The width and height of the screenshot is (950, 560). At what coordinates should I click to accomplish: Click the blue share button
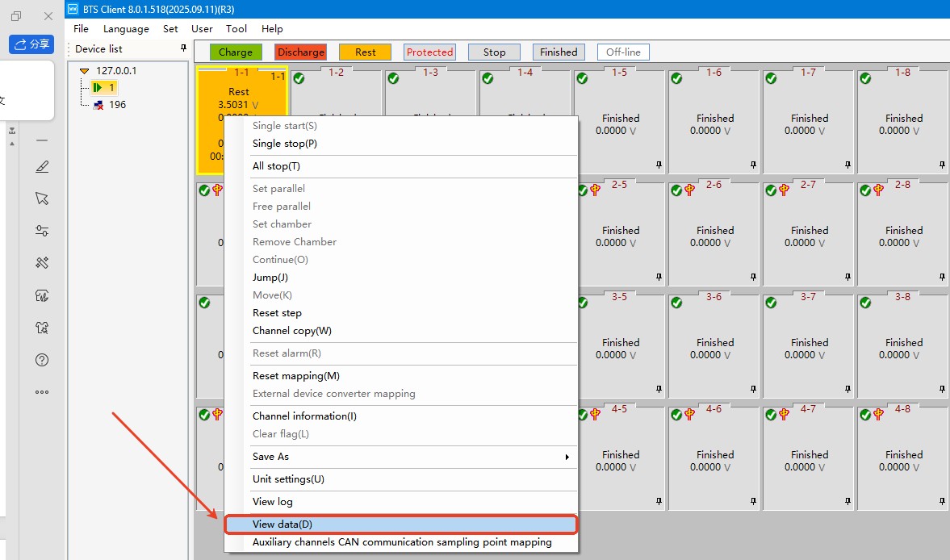coord(31,44)
